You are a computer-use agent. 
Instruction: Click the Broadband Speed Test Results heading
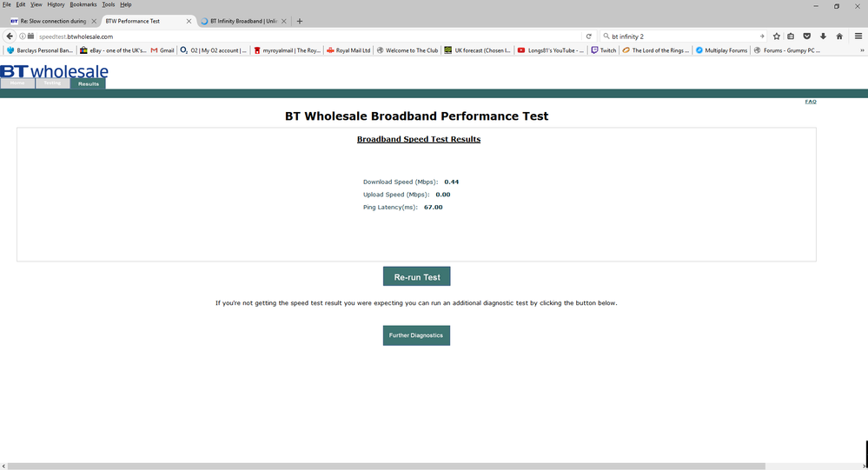(419, 140)
